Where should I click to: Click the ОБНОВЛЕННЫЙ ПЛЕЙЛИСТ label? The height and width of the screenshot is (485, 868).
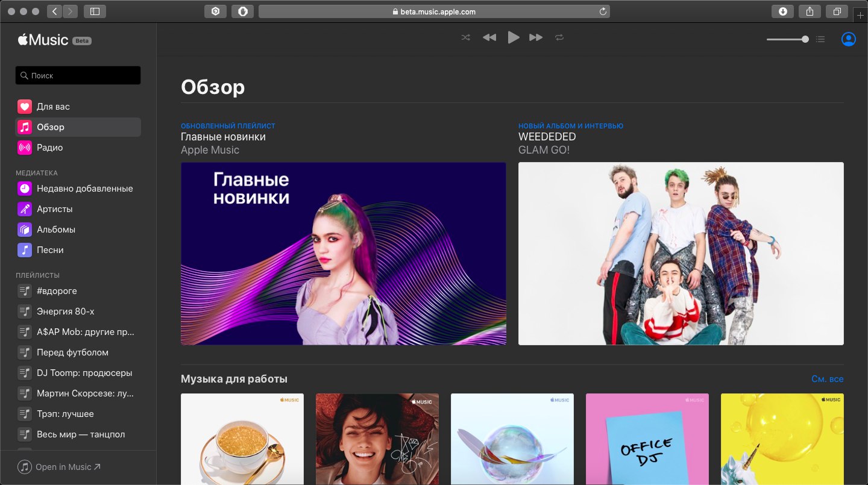(x=228, y=126)
